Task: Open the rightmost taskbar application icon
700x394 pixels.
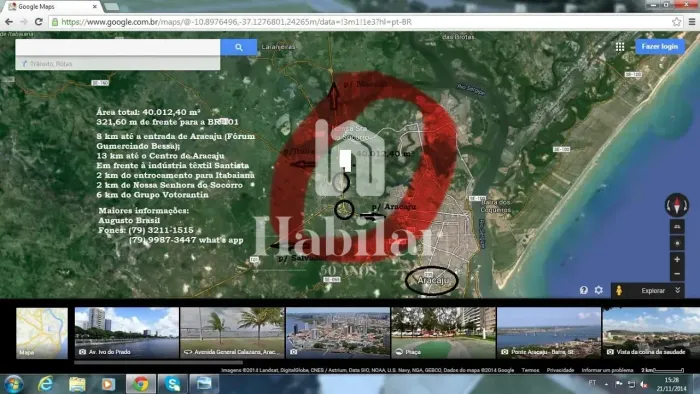Action: pyautogui.click(x=204, y=384)
